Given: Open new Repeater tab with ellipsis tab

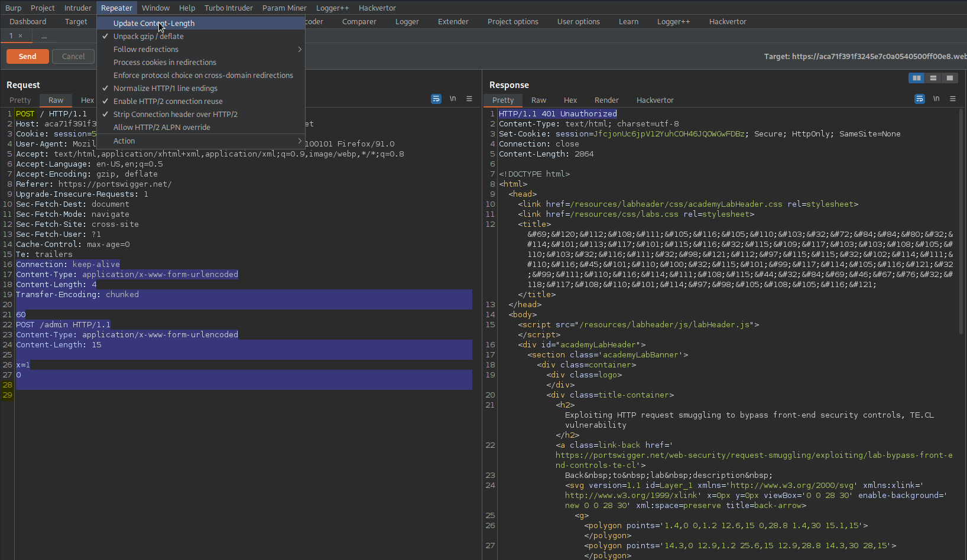Looking at the screenshot, I should [44, 36].
